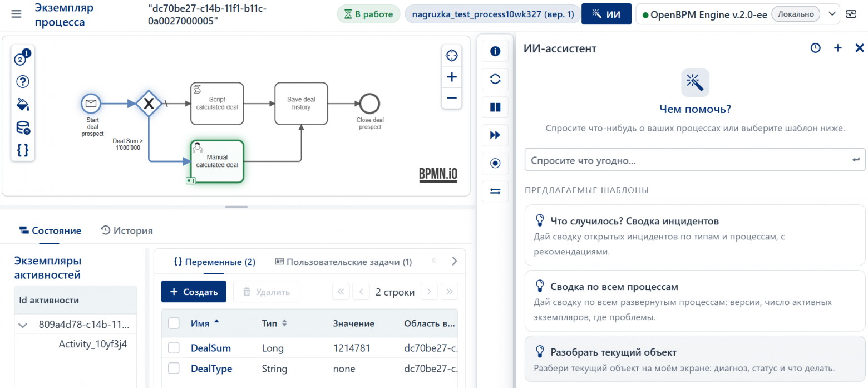Click the pause icon in the side toolbar

point(495,107)
